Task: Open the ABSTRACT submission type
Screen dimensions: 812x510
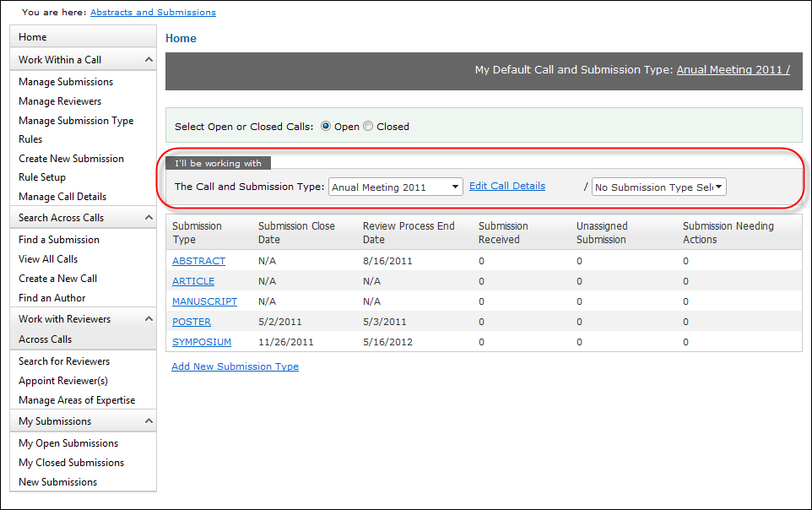Action: pos(198,261)
